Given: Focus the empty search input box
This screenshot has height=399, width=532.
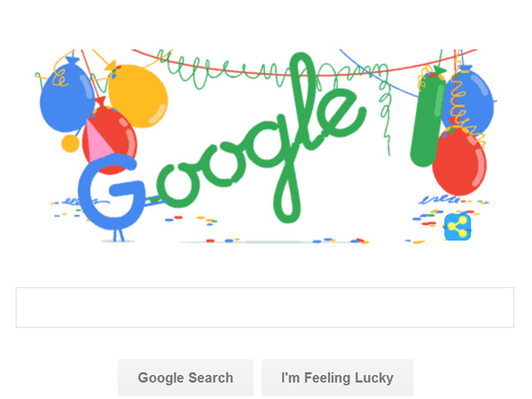Looking at the screenshot, I should 265,308.
